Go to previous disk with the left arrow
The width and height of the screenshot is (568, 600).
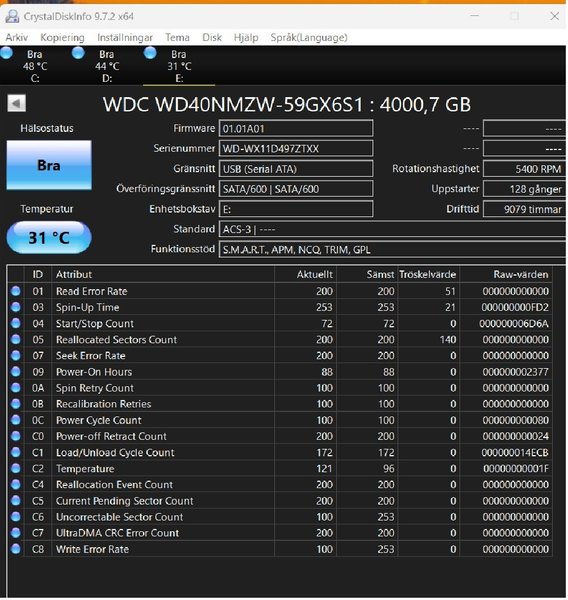(x=16, y=103)
